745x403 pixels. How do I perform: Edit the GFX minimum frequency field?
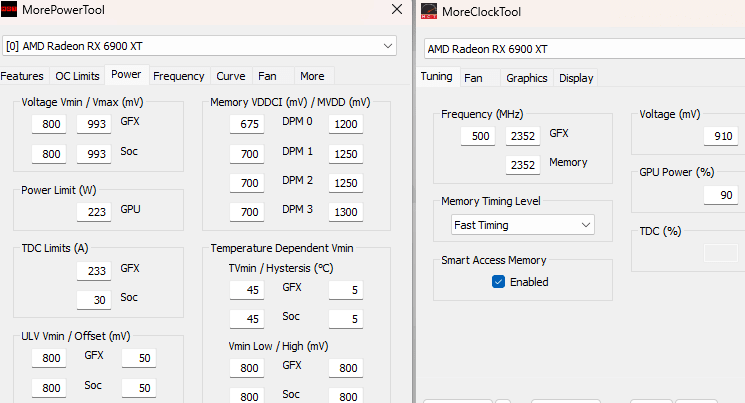(478, 136)
